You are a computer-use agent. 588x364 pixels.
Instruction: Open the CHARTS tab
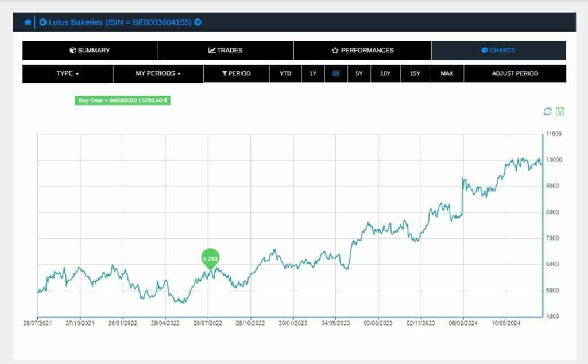coord(498,51)
